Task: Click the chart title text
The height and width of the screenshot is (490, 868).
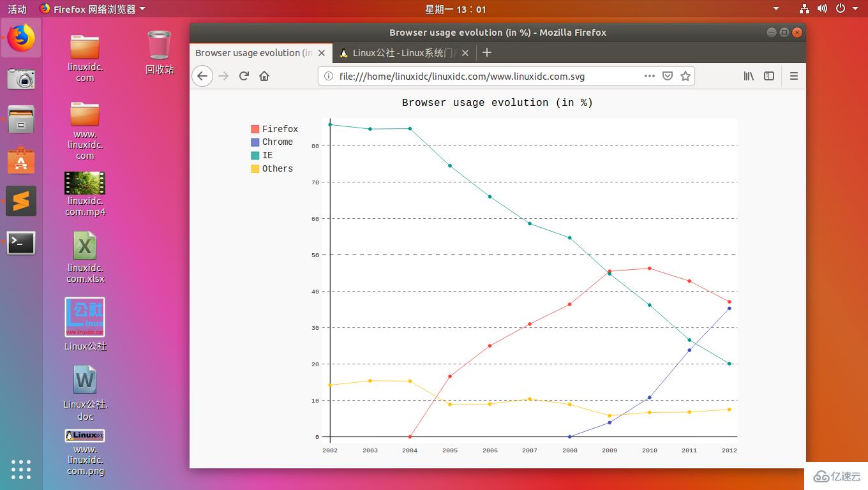Action: click(497, 103)
